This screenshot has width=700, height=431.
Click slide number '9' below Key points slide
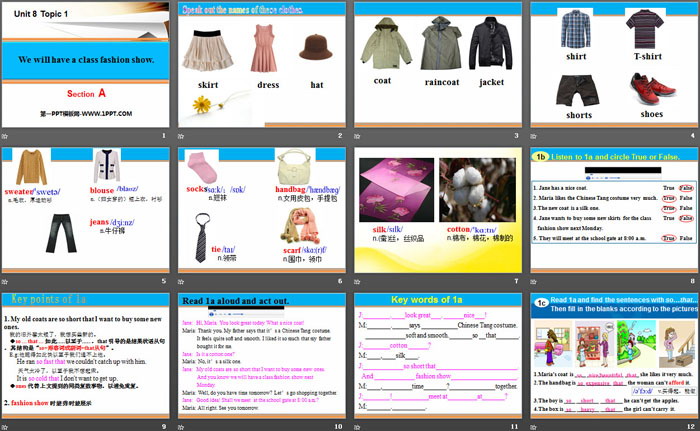coord(164,427)
